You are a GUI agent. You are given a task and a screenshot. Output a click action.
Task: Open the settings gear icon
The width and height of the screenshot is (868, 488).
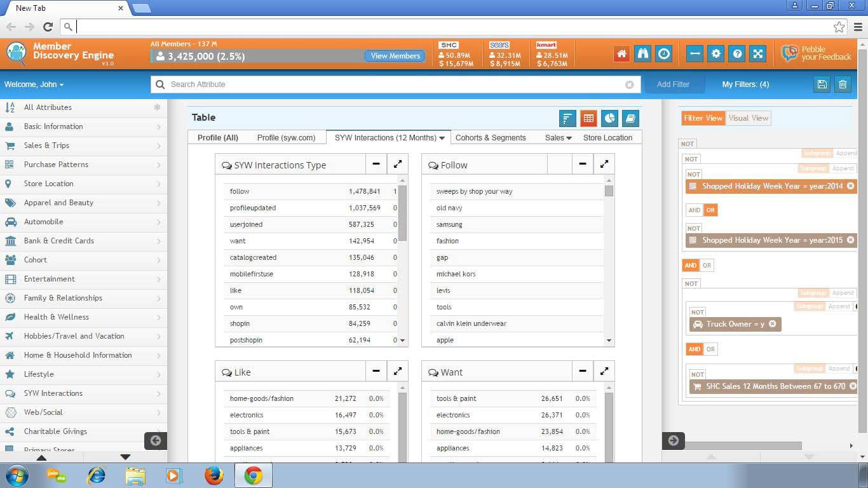[716, 54]
